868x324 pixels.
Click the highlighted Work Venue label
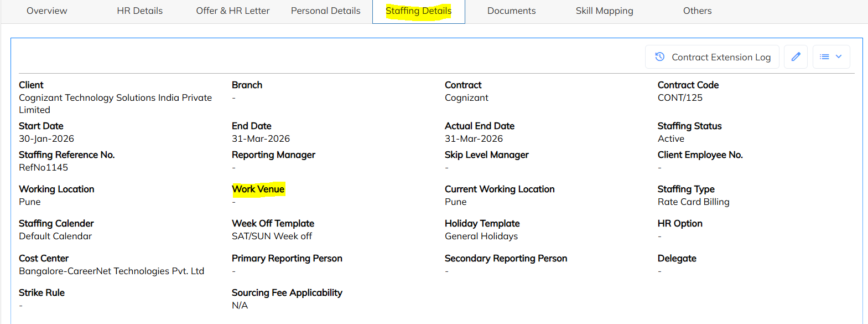pos(258,189)
